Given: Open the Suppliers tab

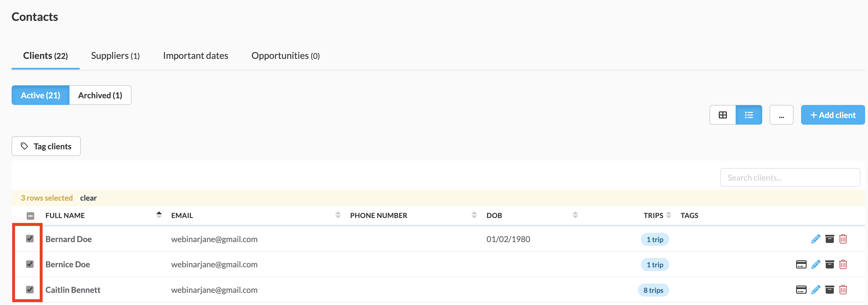Looking at the screenshot, I should pos(115,56).
